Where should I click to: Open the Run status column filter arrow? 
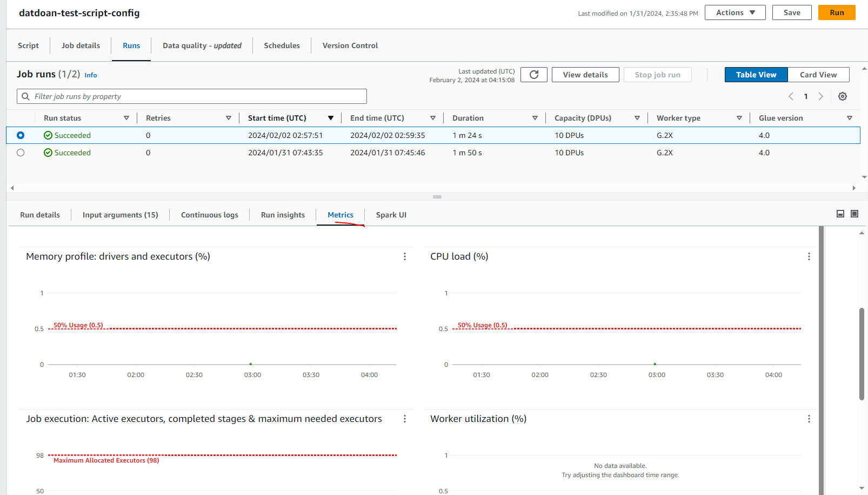tap(126, 118)
